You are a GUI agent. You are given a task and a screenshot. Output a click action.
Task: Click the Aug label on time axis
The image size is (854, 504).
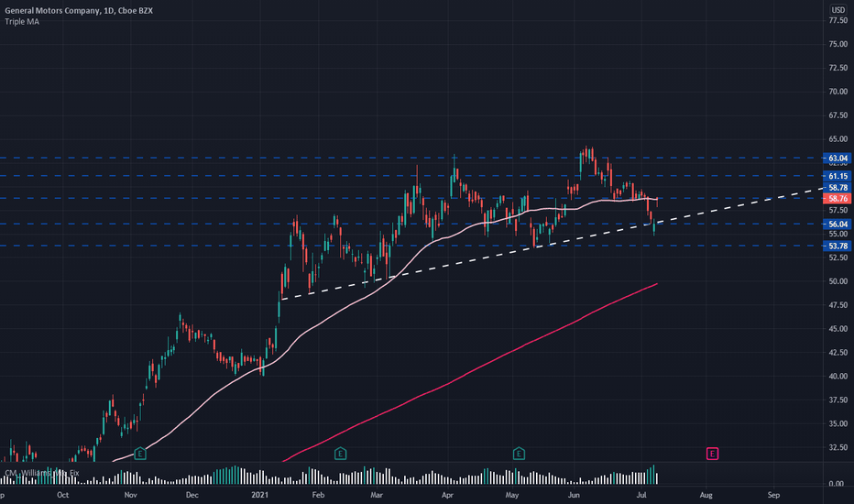[x=706, y=495]
